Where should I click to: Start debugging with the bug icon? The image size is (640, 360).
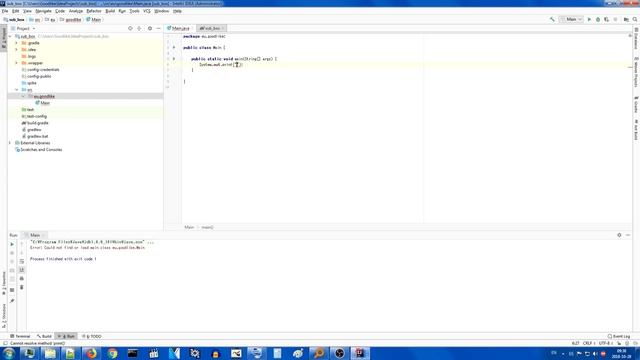click(598, 19)
